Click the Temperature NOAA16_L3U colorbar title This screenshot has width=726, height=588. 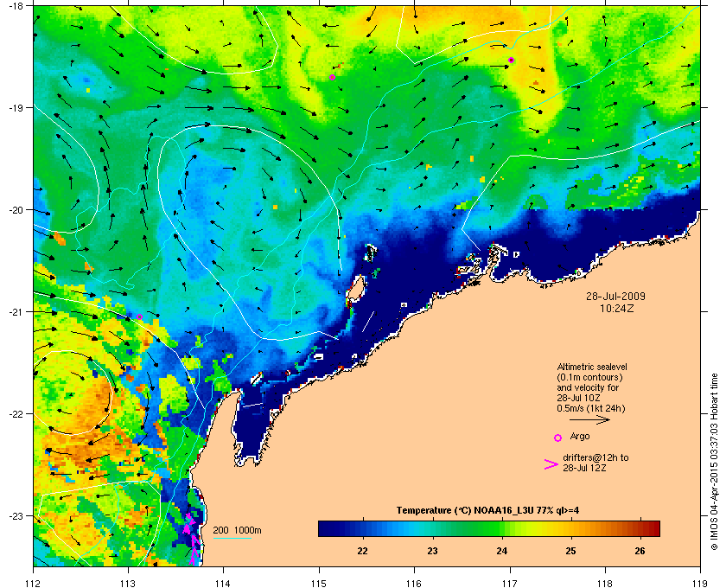coord(487,510)
